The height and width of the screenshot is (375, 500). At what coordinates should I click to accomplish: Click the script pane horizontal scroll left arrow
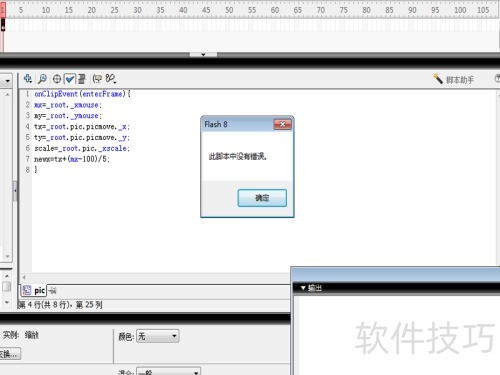[x=24, y=277]
